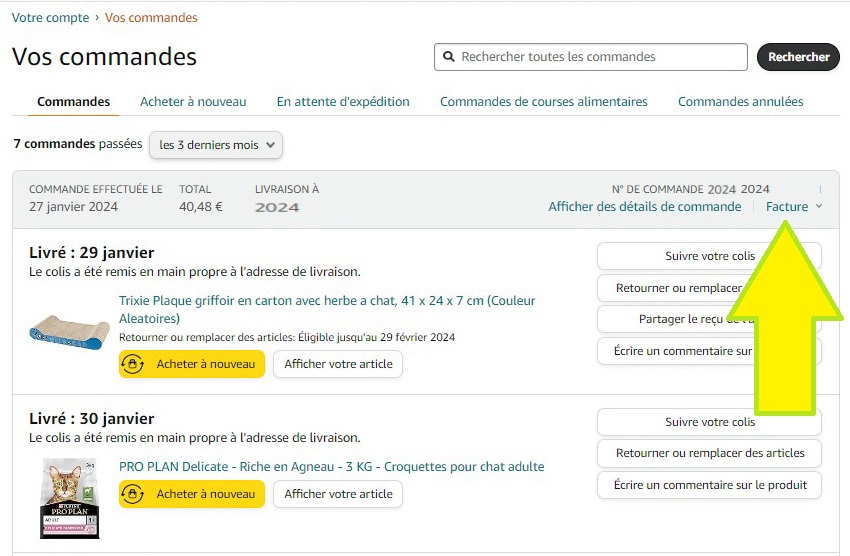Click 'Votre compte' breadcrumb link
This screenshot has width=850, height=556.
click(x=48, y=18)
